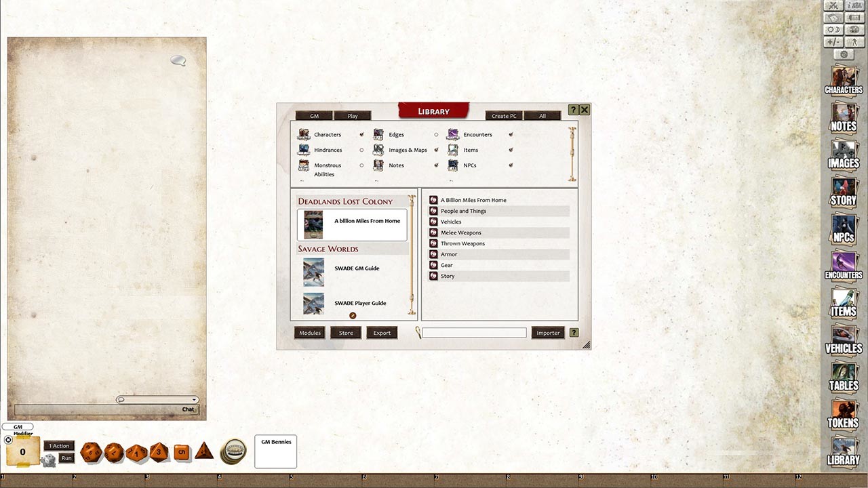Click the GM Bennies coin icon
Image resolution: width=868 pixels, height=488 pixels.
[x=234, y=450]
